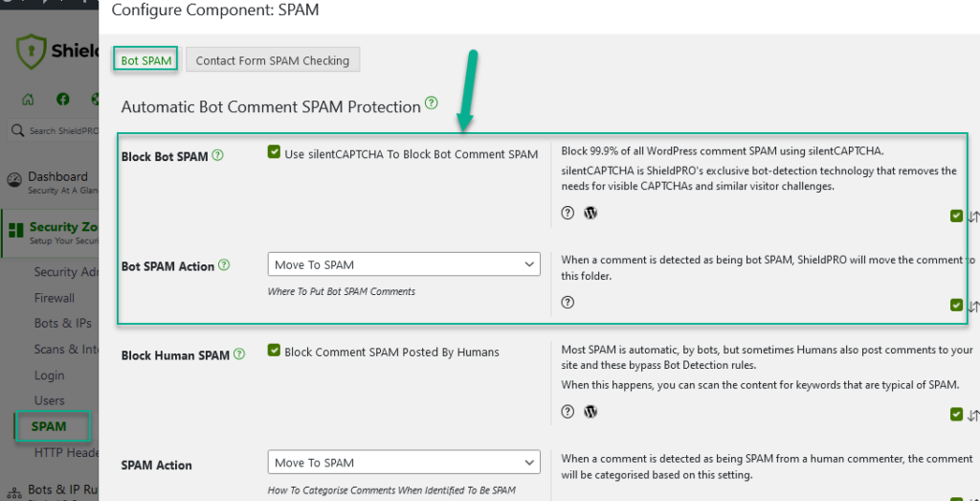980x501 pixels.
Task: Toggle Use silentCAPTCHA To Block Bot Comment SPAM
Action: pos(275,152)
